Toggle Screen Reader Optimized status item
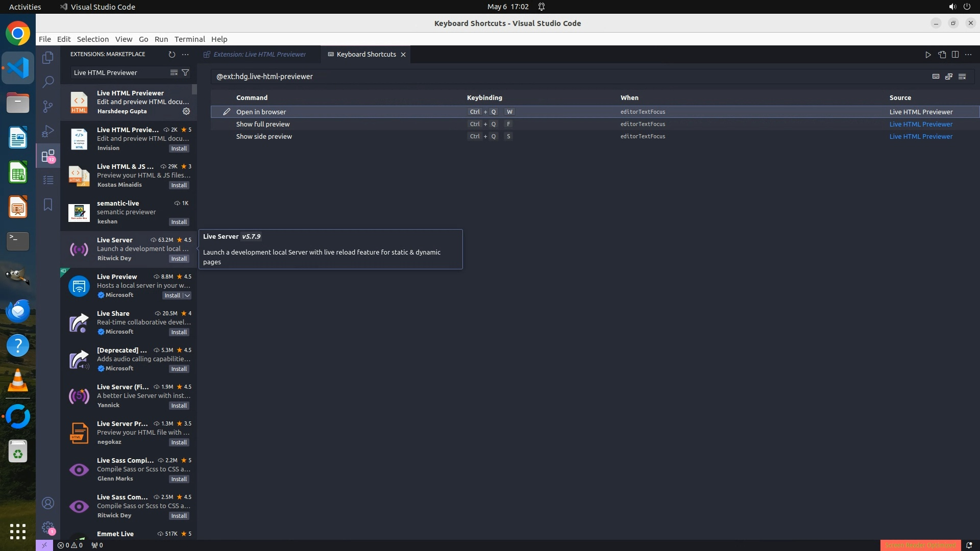The image size is (980, 551). [920, 545]
